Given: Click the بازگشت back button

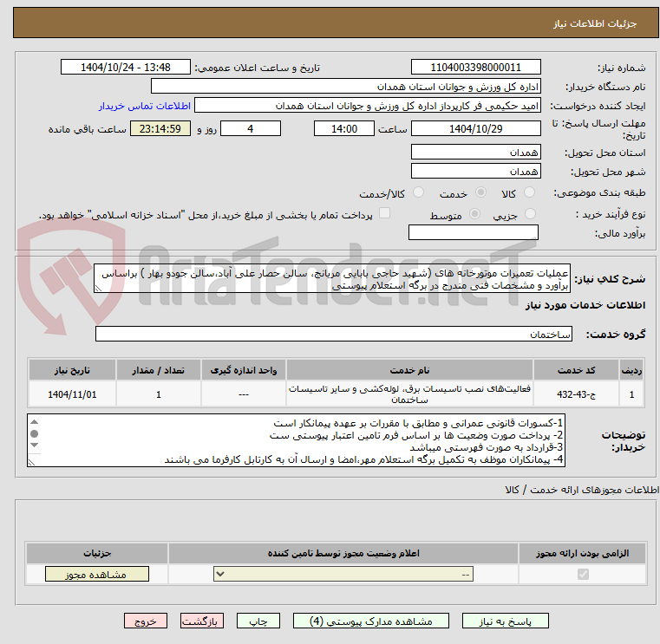Looking at the screenshot, I should click(x=201, y=621).
